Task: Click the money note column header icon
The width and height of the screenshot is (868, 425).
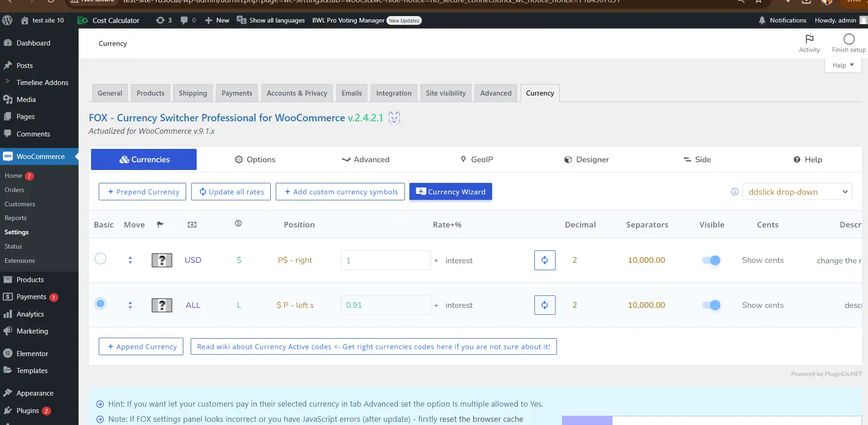Action: 192,225
